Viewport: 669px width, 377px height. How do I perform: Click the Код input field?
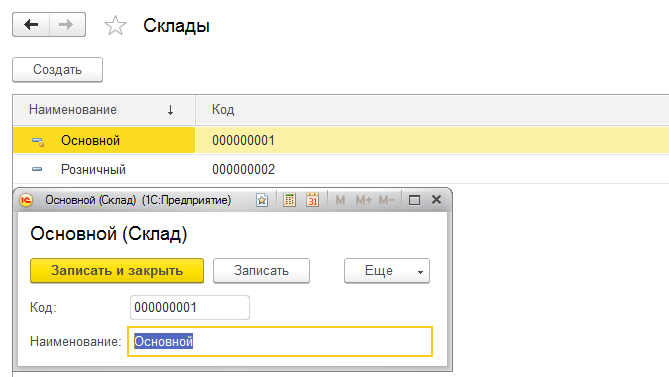click(x=190, y=307)
